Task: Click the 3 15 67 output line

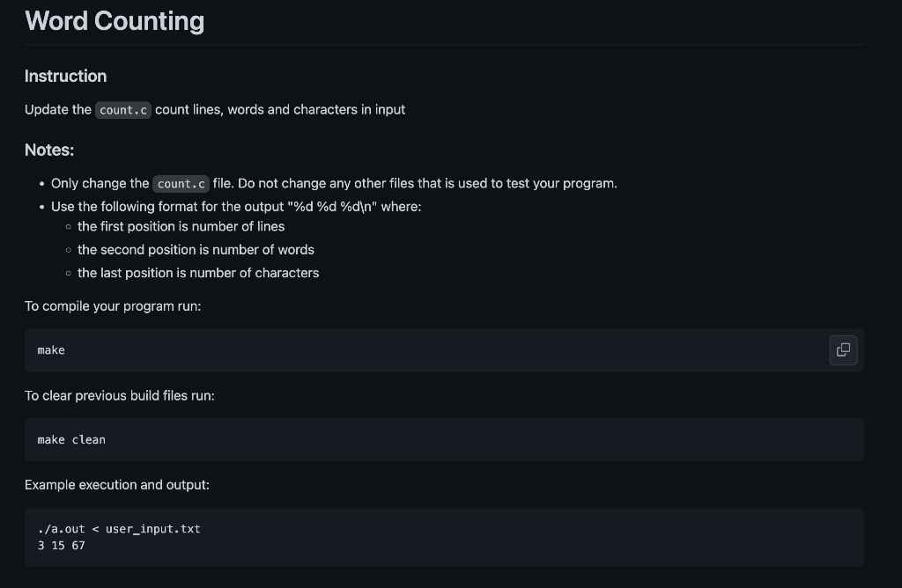Action: pos(61,546)
